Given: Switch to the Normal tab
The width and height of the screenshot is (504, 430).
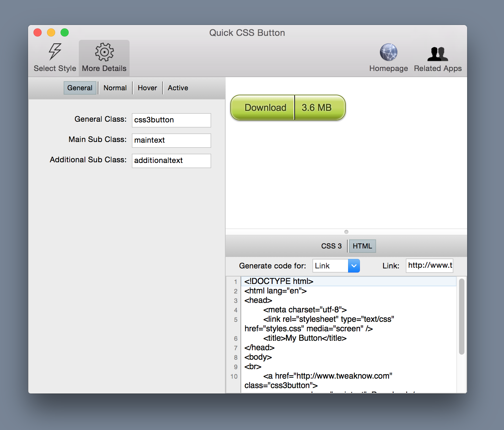Looking at the screenshot, I should pyautogui.click(x=115, y=88).
